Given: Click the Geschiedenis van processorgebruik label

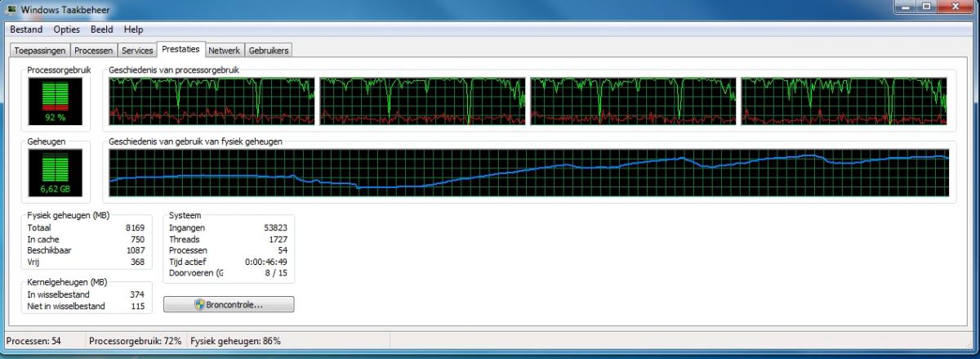Looking at the screenshot, I should [x=174, y=70].
